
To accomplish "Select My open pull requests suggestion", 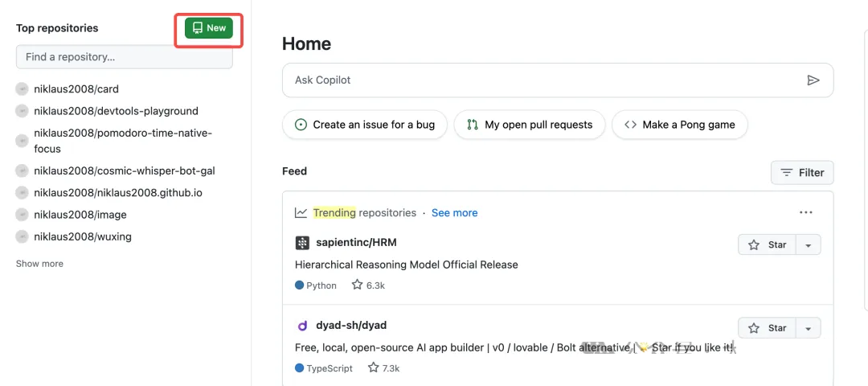I will point(529,125).
